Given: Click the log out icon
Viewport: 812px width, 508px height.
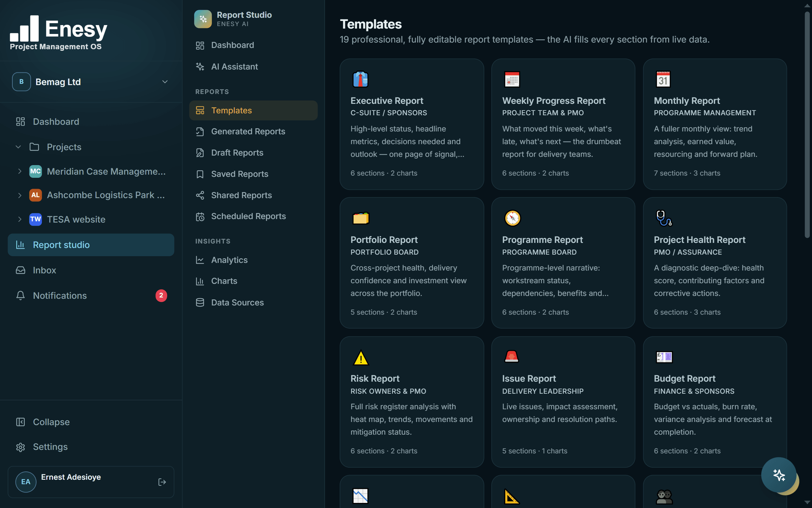Looking at the screenshot, I should pos(162,482).
